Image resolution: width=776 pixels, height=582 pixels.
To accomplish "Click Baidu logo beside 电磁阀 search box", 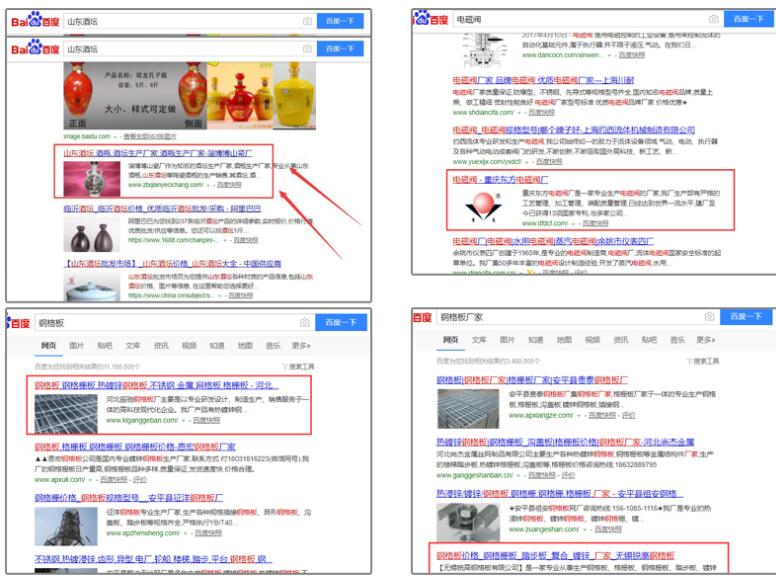I will (430, 19).
